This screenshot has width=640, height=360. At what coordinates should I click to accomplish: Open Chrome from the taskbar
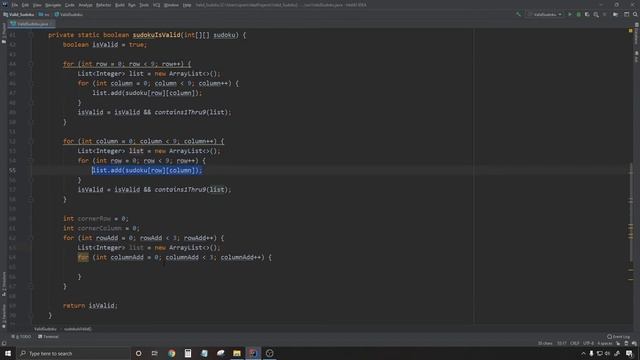(171, 353)
